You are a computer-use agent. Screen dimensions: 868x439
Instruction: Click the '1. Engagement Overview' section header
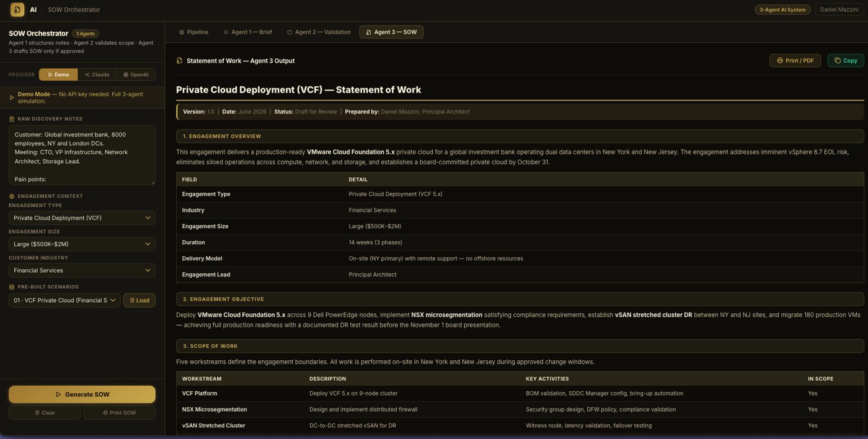pyautogui.click(x=520, y=136)
